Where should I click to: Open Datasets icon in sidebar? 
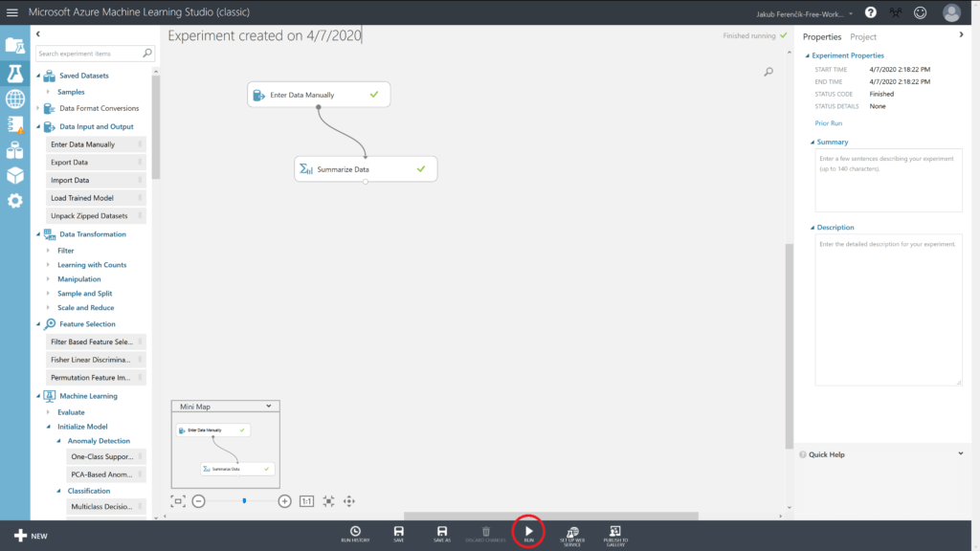[15, 150]
